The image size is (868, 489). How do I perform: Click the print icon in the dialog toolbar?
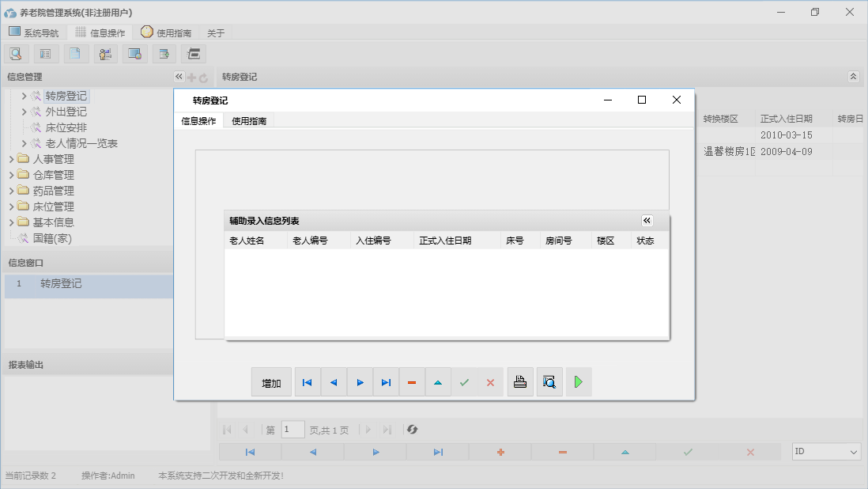[520, 382]
